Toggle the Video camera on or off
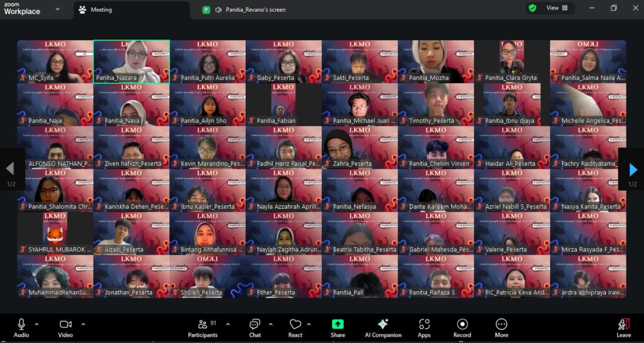This screenshot has width=644, height=343. pyautogui.click(x=66, y=328)
